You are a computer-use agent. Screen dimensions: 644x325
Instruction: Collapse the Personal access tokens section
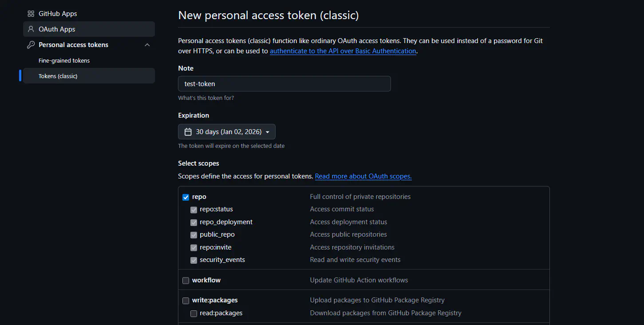[x=147, y=45]
